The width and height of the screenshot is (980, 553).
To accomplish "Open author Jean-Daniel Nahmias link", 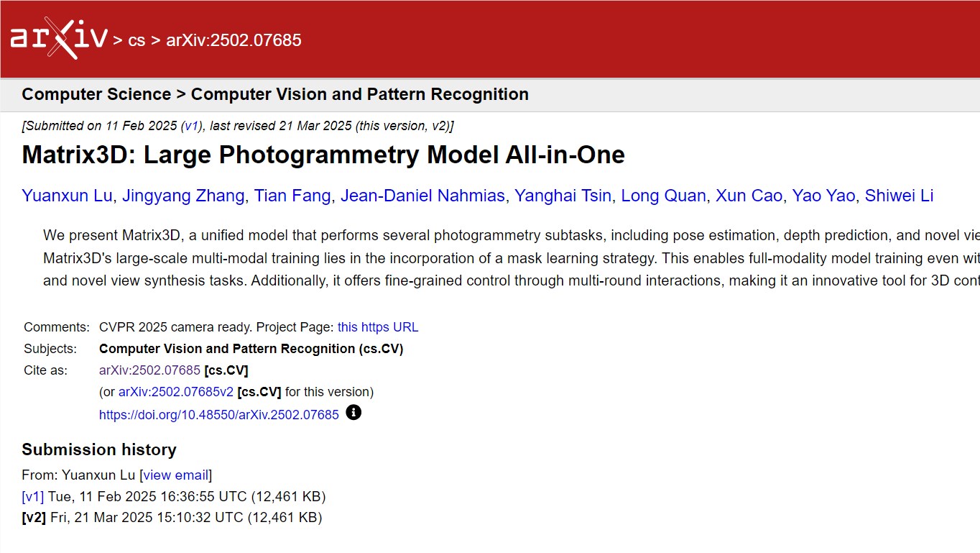I will point(422,196).
